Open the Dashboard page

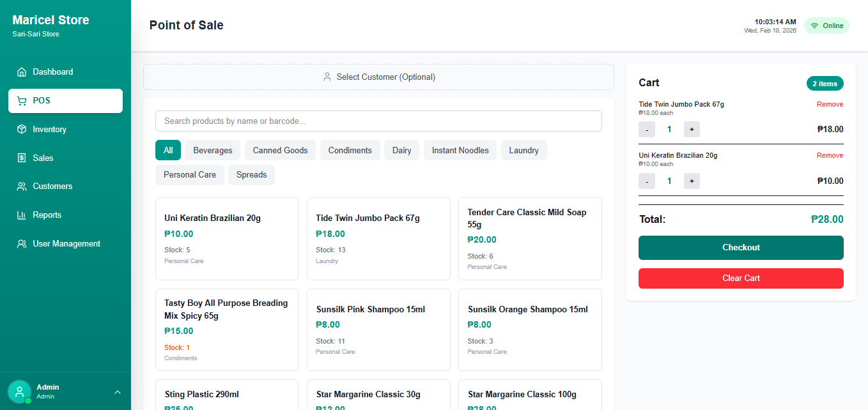[x=65, y=72]
